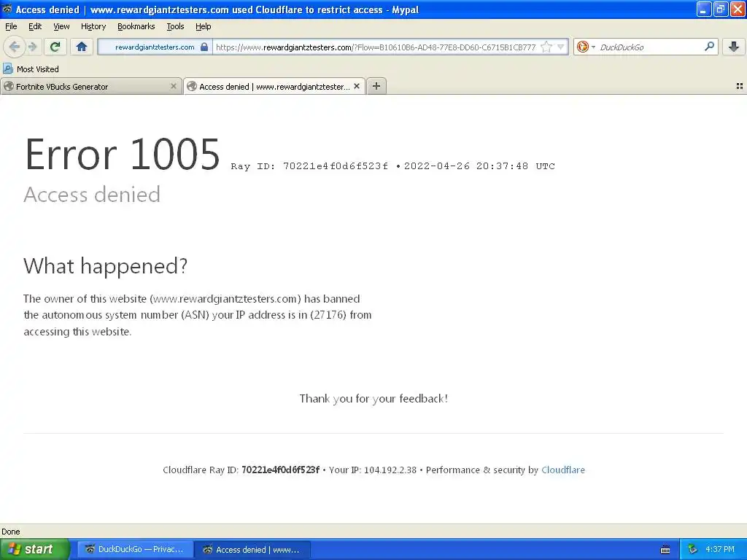
Task: Open the Windows Start button
Action: (35, 549)
